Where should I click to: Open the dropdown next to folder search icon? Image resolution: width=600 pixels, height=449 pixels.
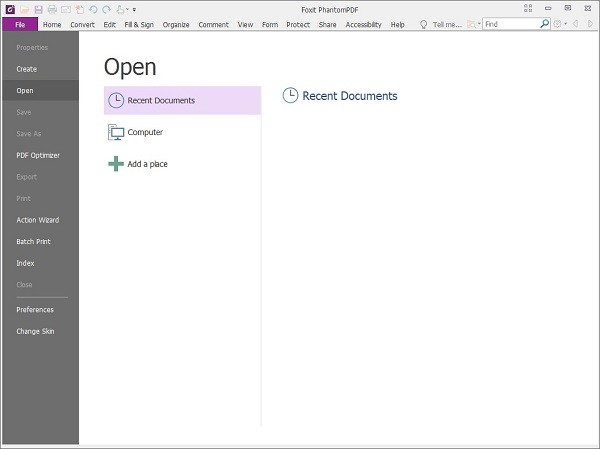479,24
